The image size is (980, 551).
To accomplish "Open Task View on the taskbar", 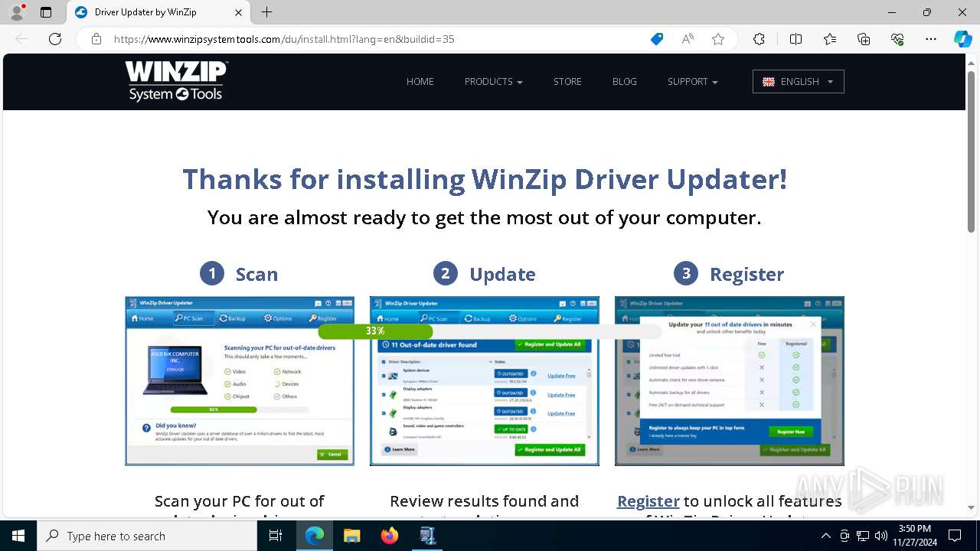I will pos(276,536).
